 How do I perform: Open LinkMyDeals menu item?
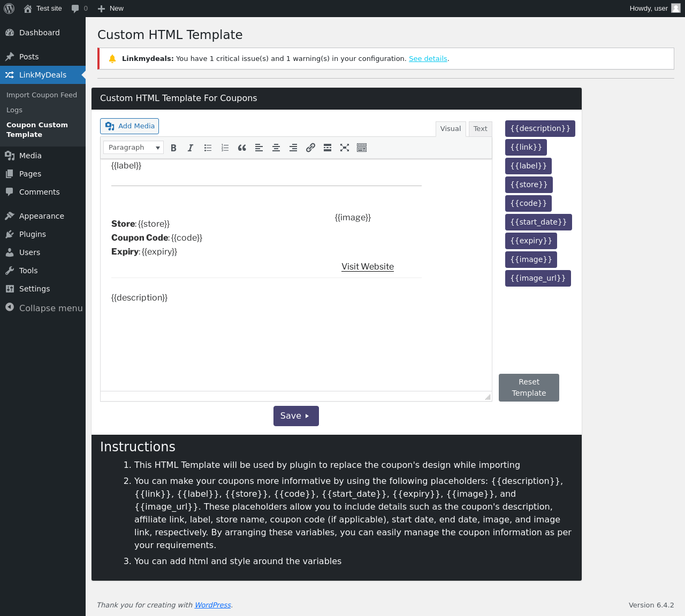pos(43,75)
